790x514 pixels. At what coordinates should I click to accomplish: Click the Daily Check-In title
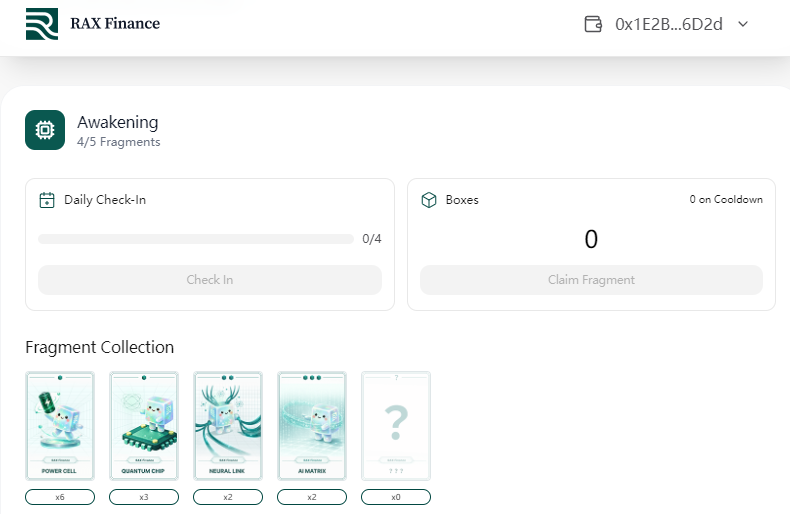(105, 200)
